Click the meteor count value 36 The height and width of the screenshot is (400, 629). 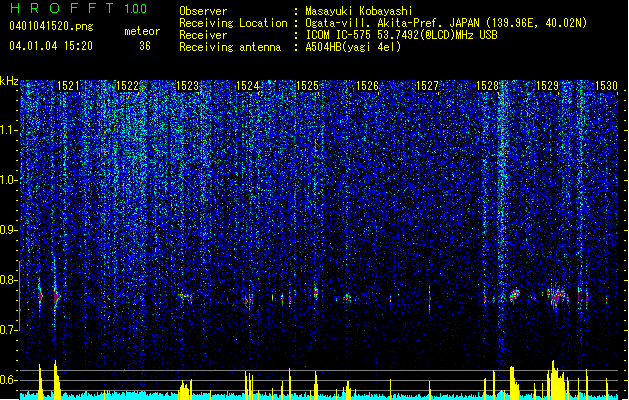pyautogui.click(x=145, y=46)
